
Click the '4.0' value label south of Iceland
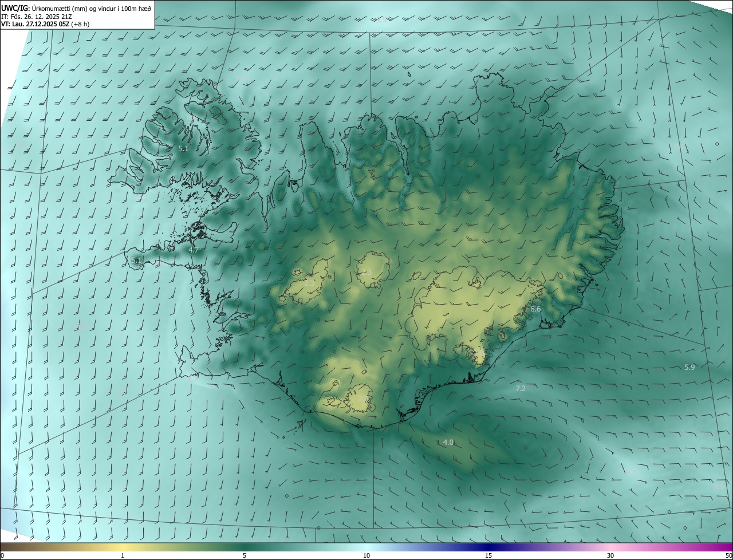[x=448, y=442]
